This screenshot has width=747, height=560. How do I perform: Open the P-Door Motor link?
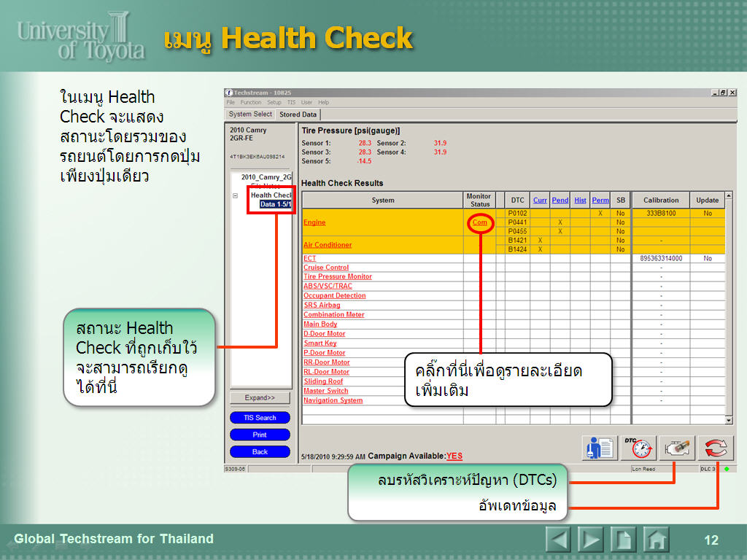[324, 353]
